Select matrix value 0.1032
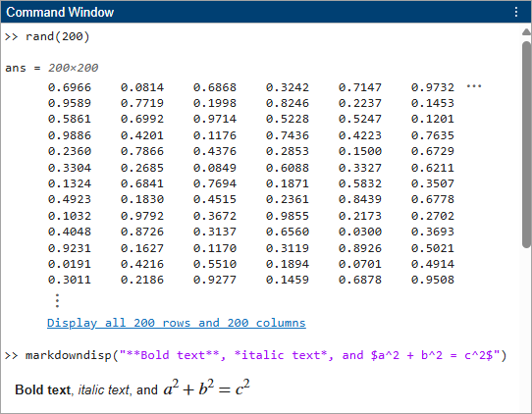 pos(70,216)
